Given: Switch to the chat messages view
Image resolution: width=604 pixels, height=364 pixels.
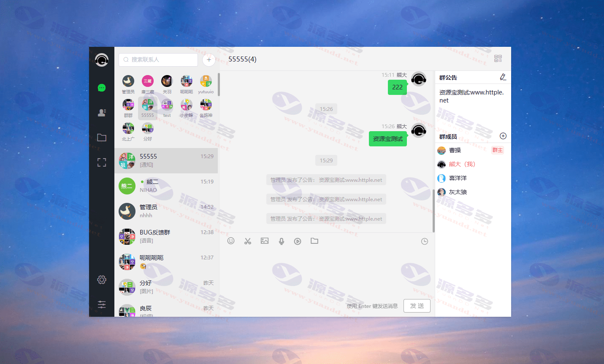Looking at the screenshot, I should [102, 88].
